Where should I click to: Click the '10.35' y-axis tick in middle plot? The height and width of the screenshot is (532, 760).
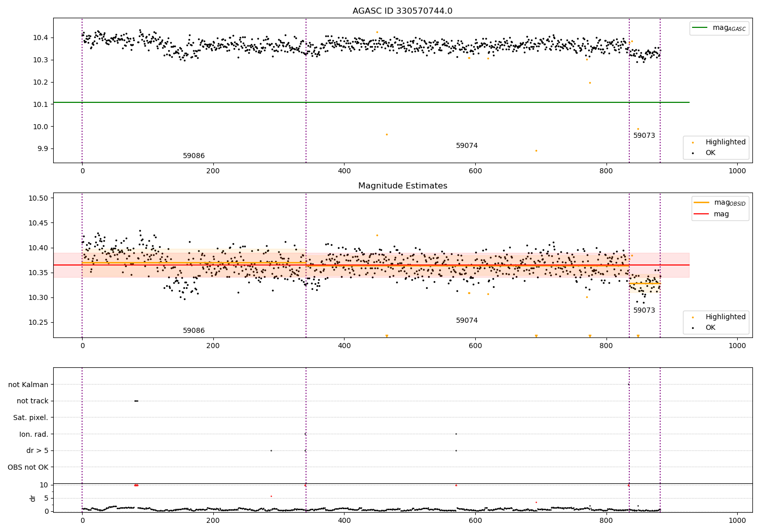point(38,273)
